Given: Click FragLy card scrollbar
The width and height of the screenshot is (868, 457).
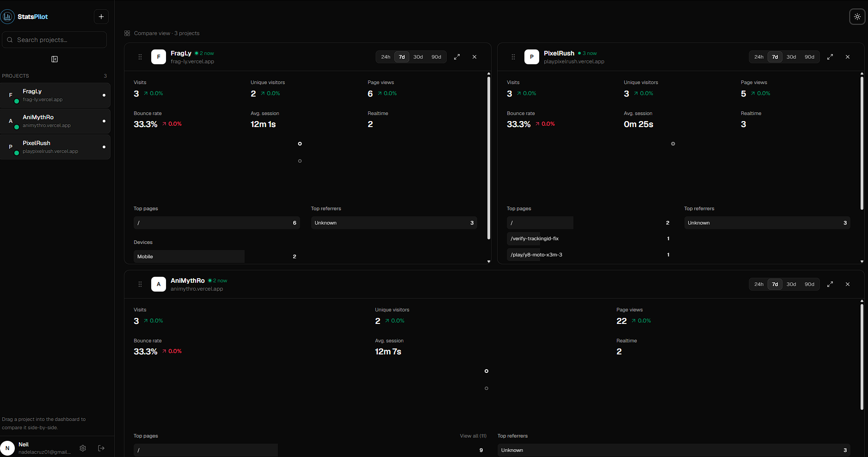Looking at the screenshot, I should click(x=489, y=158).
